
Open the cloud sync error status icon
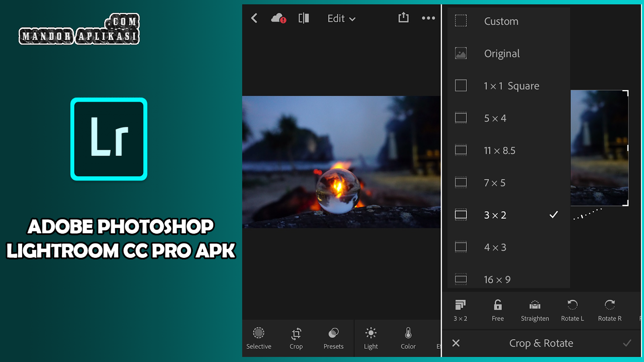(x=279, y=18)
